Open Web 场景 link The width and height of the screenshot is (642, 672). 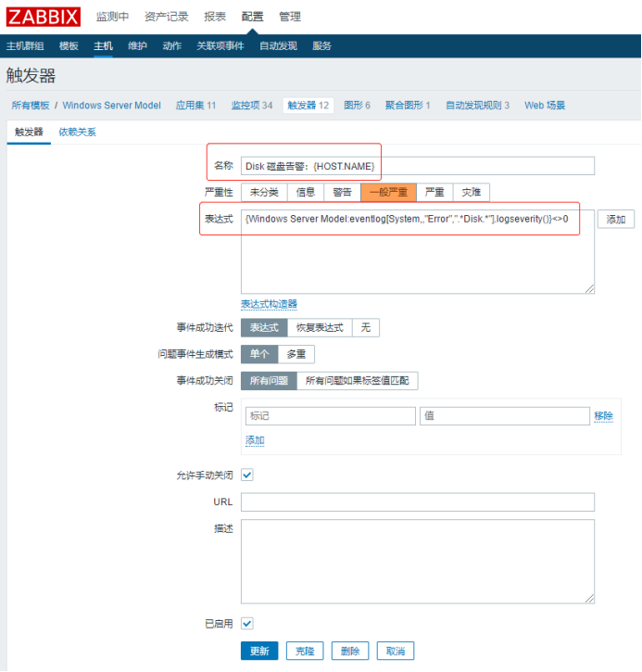pyautogui.click(x=545, y=106)
